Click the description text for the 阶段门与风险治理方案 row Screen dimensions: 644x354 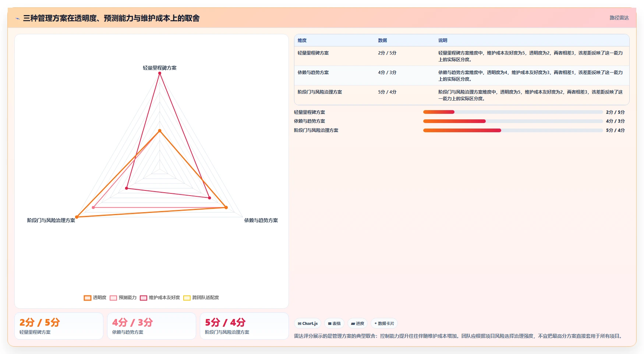530,95
